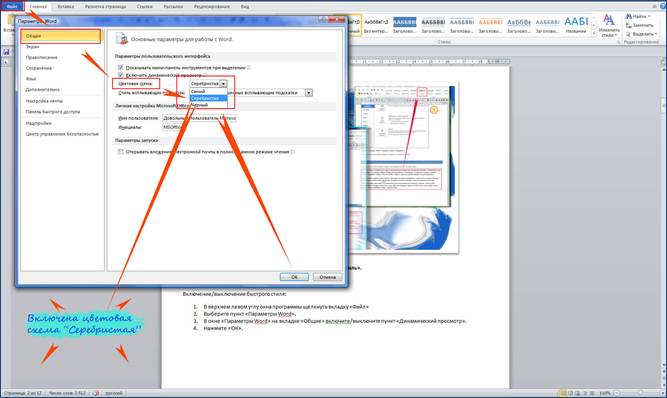Confirm the Word options dialog with OK
667x398 pixels.
click(x=294, y=277)
